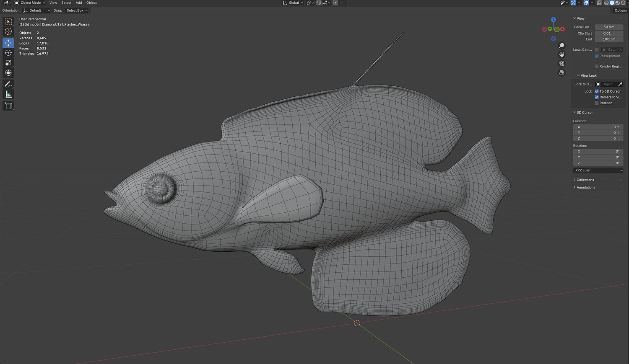Toggle the camera view button
The image size is (629, 364).
(562, 64)
